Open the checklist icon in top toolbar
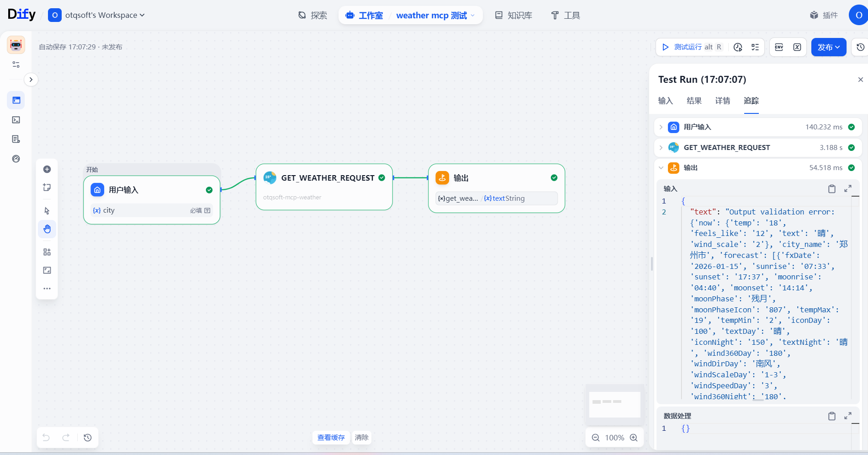 755,47
